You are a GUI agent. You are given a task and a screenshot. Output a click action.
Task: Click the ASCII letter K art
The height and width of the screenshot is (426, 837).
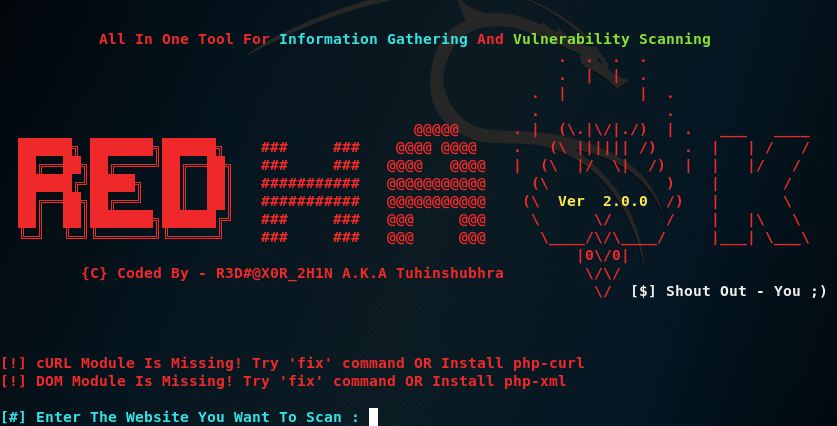[761, 188]
